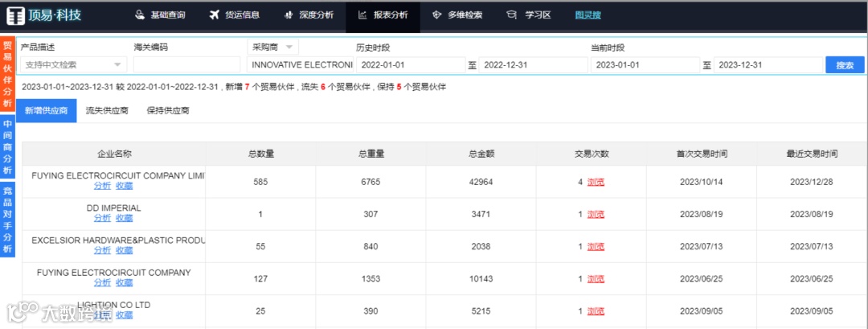868x329 pixels.
Task: Click the 交易次数 column header
Action: 592,154
